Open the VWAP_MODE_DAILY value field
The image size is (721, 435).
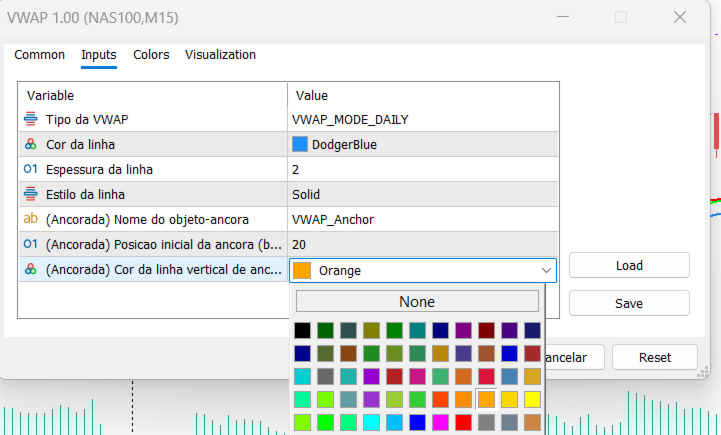pos(423,120)
